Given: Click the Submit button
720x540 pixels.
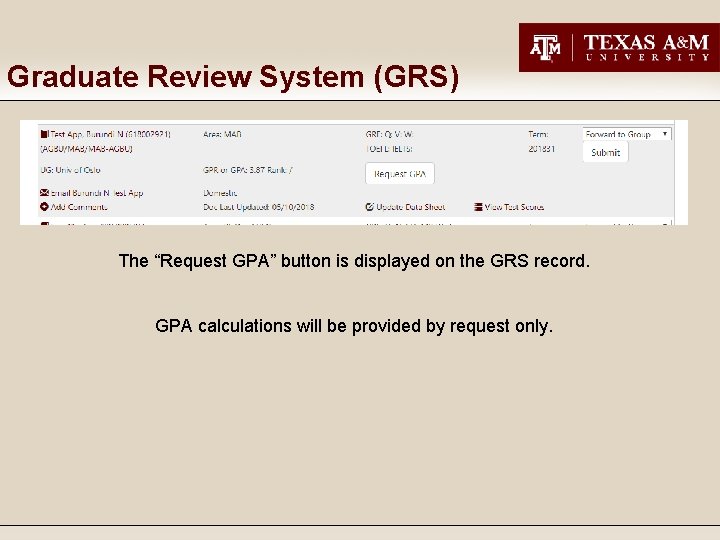Looking at the screenshot, I should (605, 152).
